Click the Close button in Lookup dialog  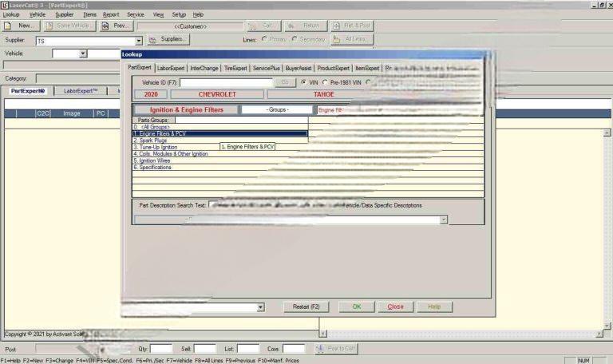[395, 307]
